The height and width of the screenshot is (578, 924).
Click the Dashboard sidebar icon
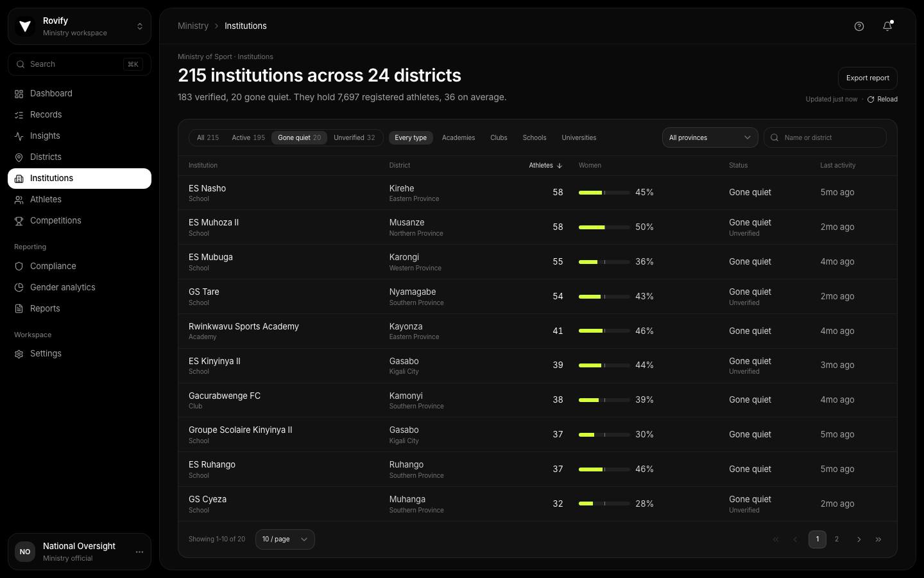(x=19, y=94)
